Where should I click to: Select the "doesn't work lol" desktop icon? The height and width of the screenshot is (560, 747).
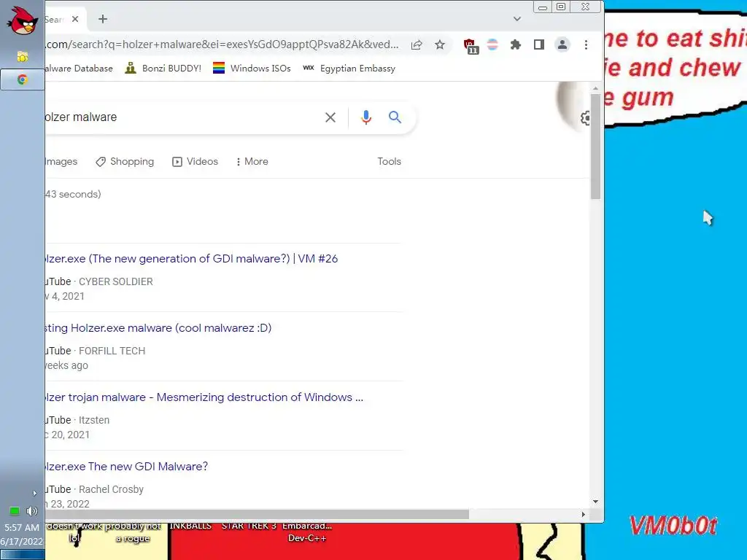(x=74, y=532)
